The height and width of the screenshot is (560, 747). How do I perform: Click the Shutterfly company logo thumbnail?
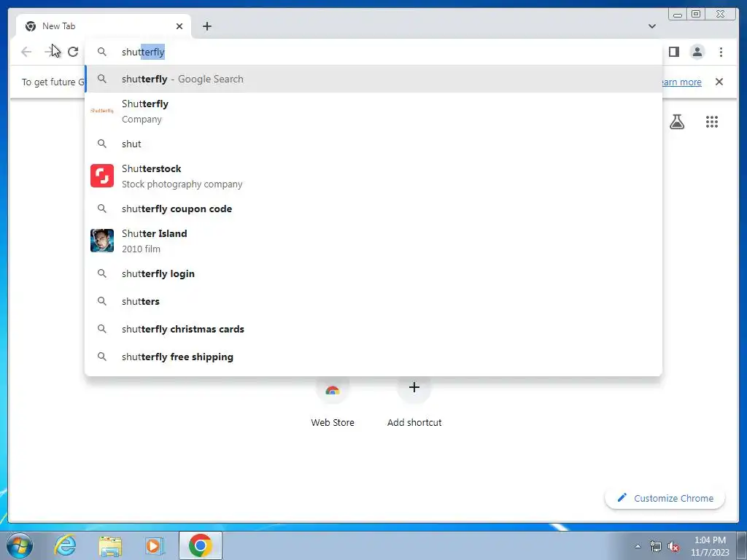(x=102, y=111)
